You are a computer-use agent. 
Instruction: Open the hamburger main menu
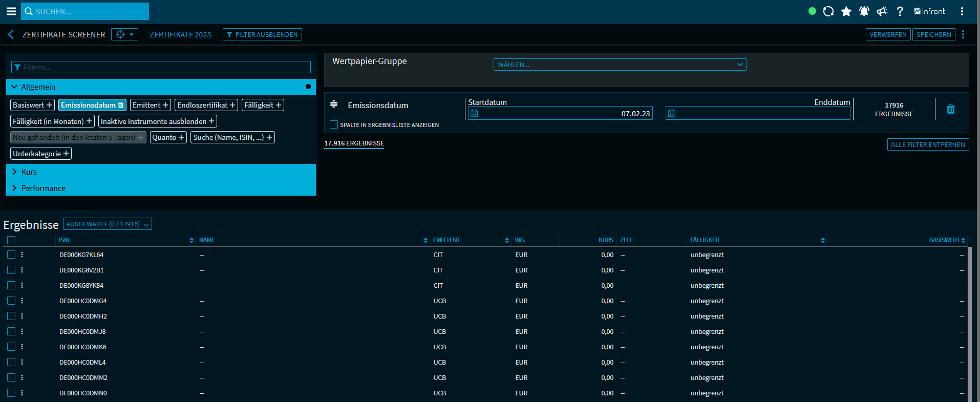pos(11,11)
